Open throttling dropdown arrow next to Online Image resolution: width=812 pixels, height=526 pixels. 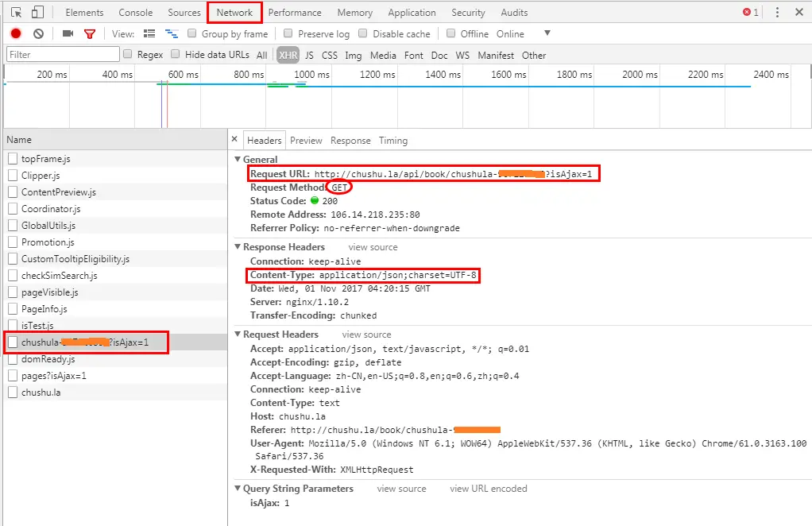(547, 33)
